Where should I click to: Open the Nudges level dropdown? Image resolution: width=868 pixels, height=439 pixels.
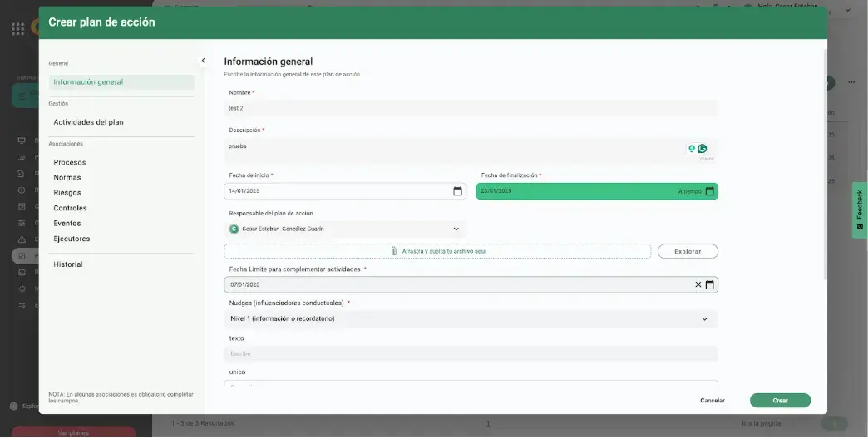coord(704,318)
